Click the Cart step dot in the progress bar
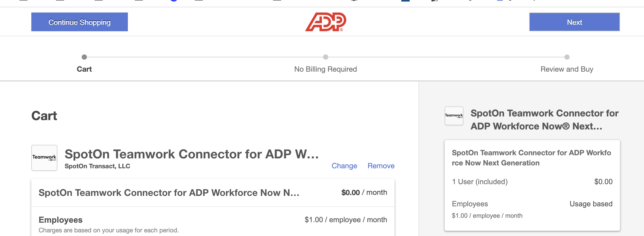Screen dimensions: 644x236 pos(84,57)
